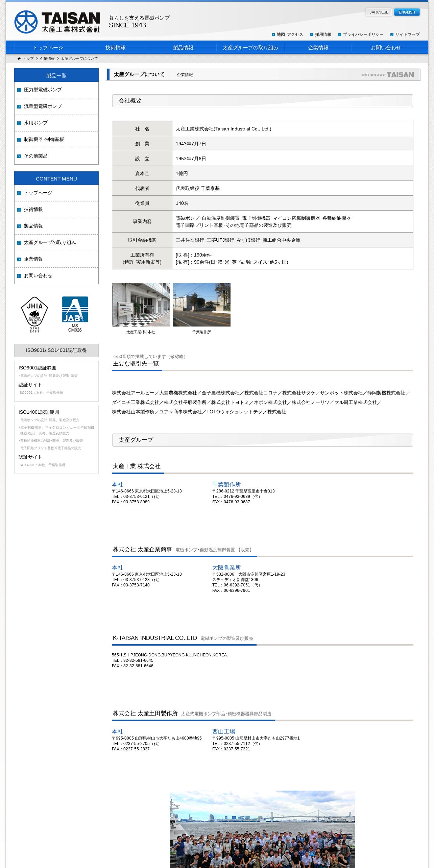Click the 会社概要 section header

pyautogui.click(x=263, y=101)
